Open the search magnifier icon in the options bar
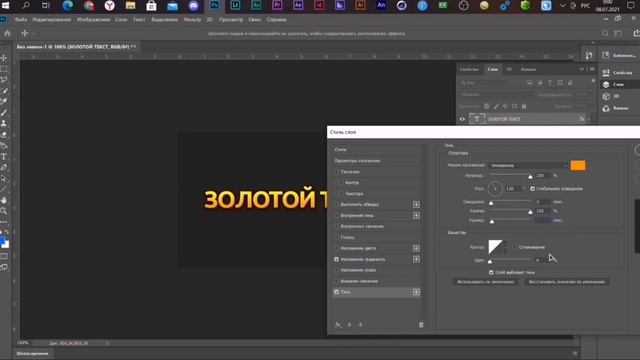The width and height of the screenshot is (640, 360). coord(605,33)
